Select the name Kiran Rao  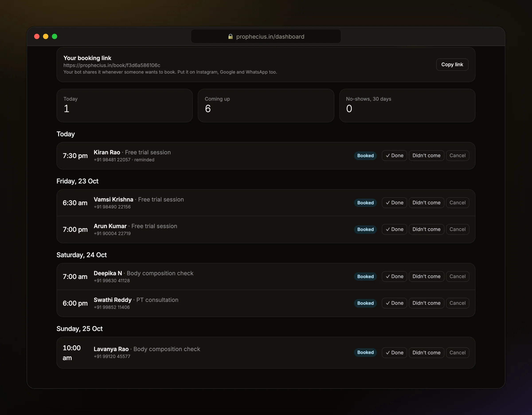tap(107, 152)
